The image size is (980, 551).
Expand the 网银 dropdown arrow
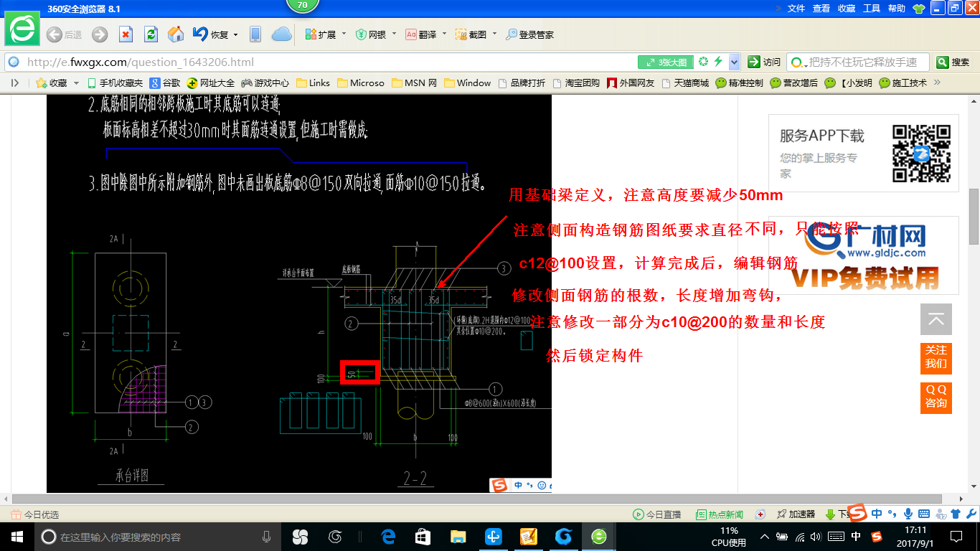coord(393,34)
